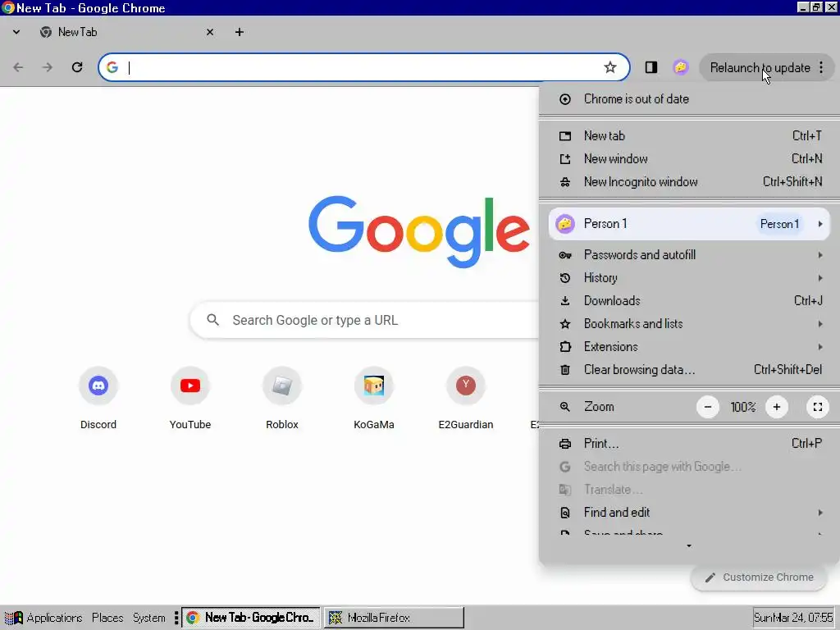
Task: Select Print menu item
Action: coord(689,443)
